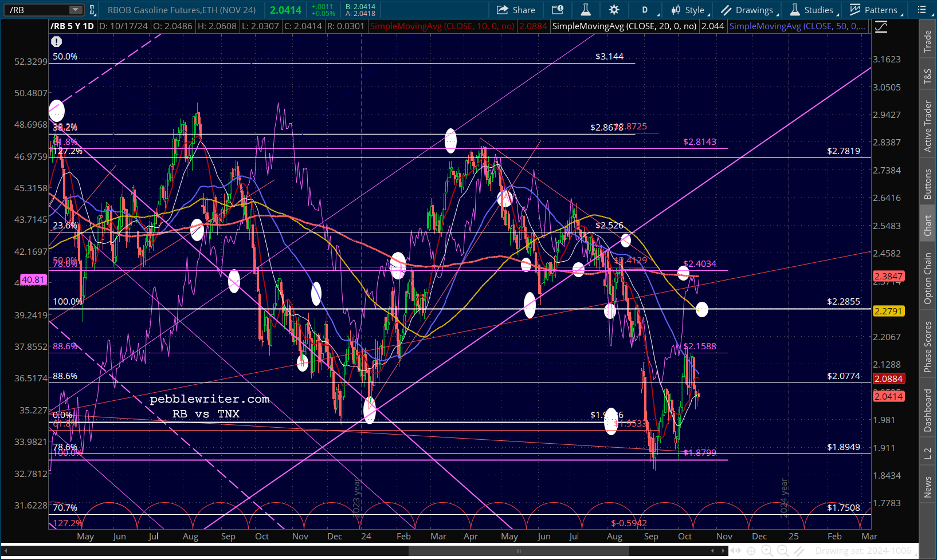This screenshot has height=560, width=937.
Task: Click the exclamation alert icon on chart
Action: [x=56, y=41]
